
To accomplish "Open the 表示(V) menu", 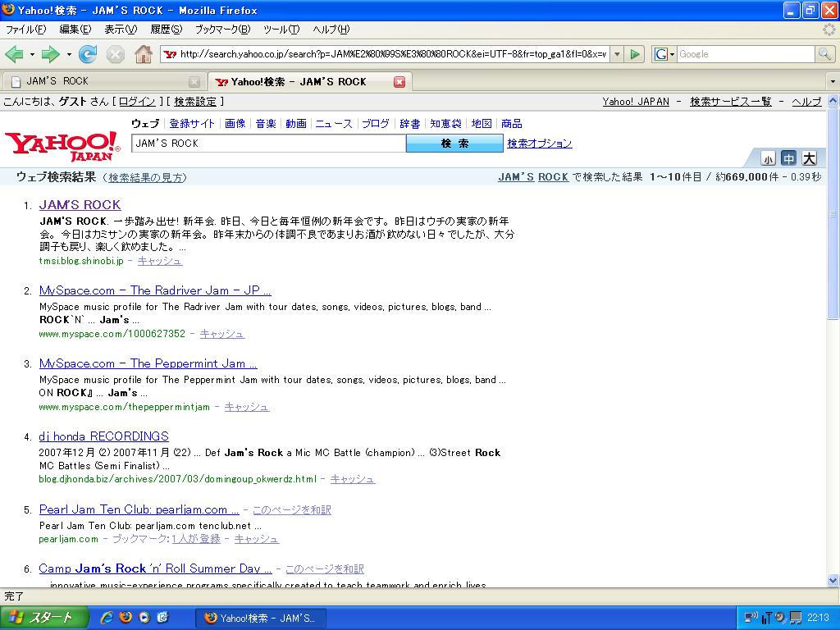I will coord(121,30).
